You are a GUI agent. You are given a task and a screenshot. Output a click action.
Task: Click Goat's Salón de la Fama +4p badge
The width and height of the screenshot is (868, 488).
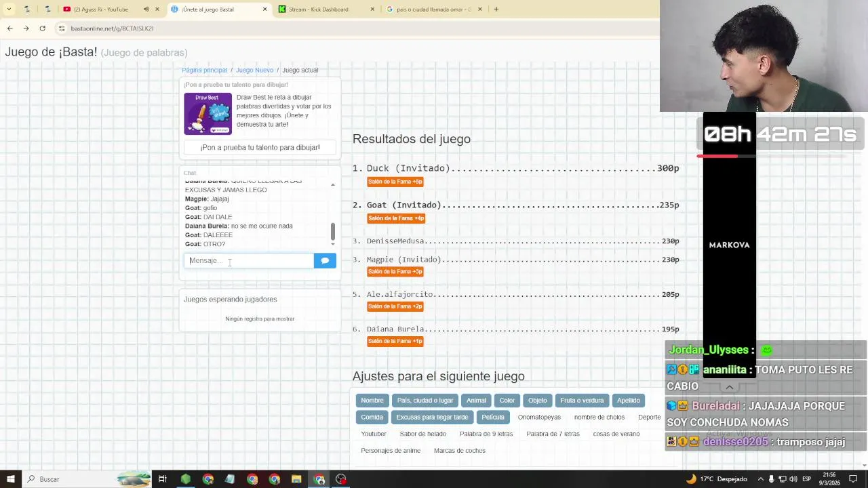(x=396, y=218)
